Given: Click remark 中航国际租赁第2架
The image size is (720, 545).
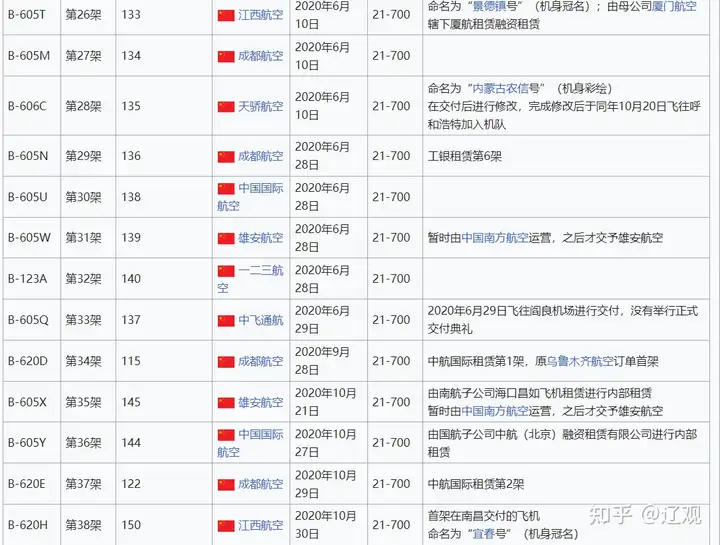Looking at the screenshot, I should click(476, 484).
